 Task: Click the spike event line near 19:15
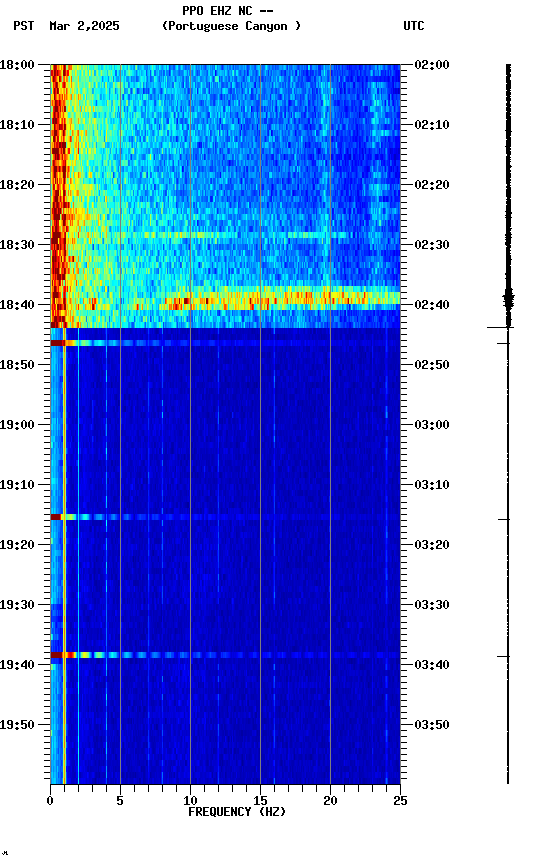[x=225, y=517]
